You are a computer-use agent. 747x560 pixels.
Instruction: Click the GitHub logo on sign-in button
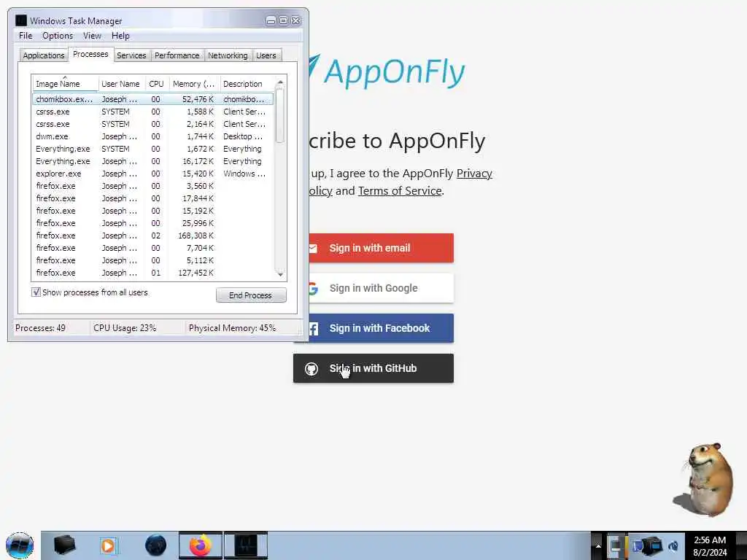tap(311, 368)
